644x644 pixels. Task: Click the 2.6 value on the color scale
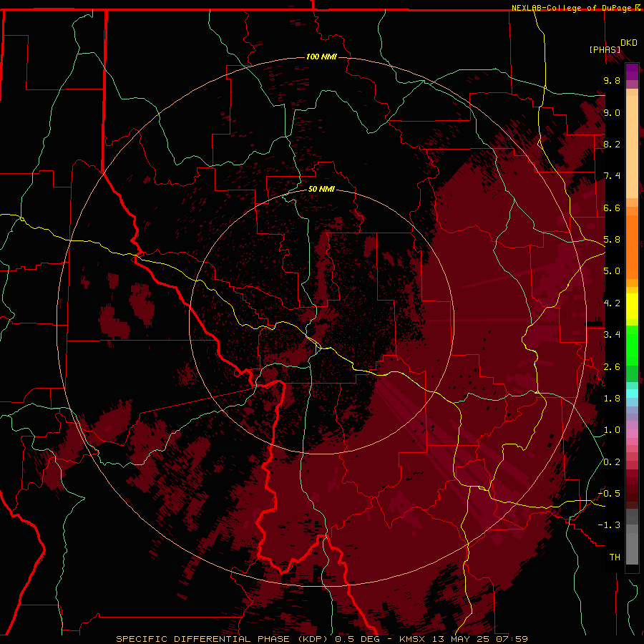612,367
